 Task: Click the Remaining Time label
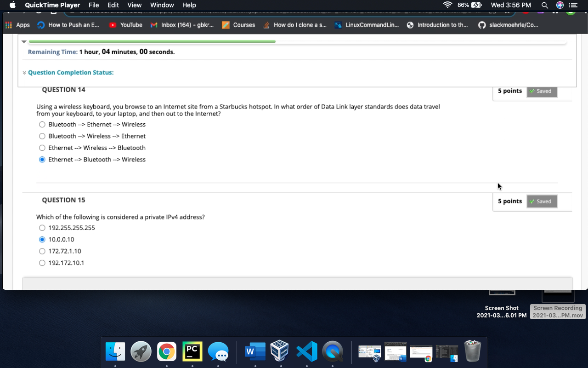[53, 52]
